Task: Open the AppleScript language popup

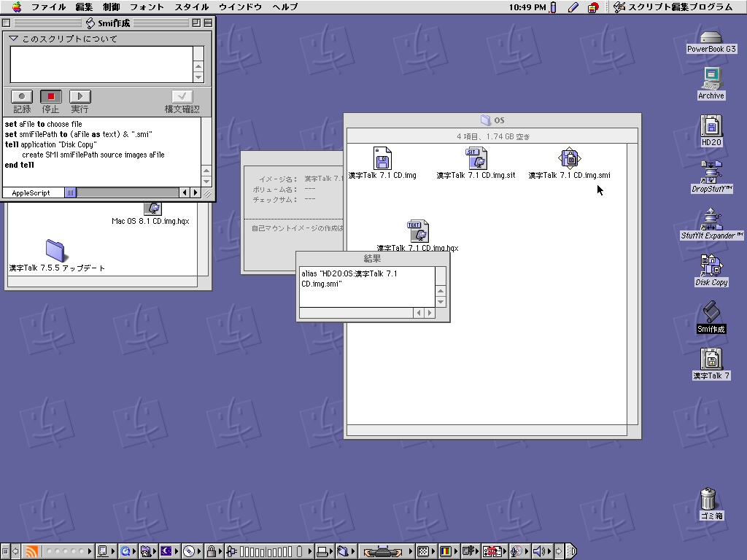Action: [33, 192]
